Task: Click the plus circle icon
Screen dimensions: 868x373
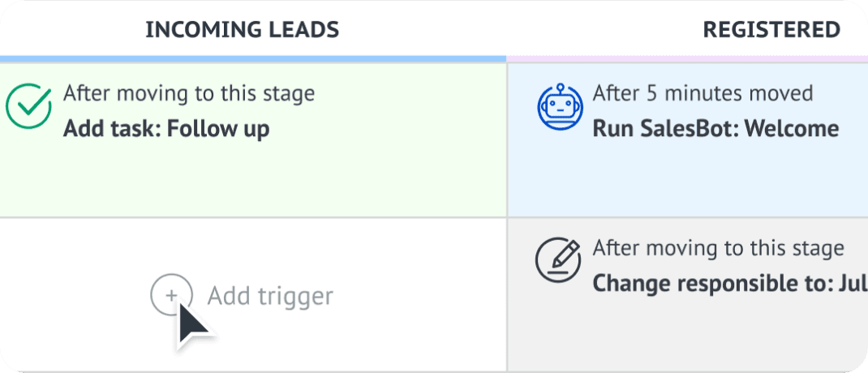Action: 171,296
